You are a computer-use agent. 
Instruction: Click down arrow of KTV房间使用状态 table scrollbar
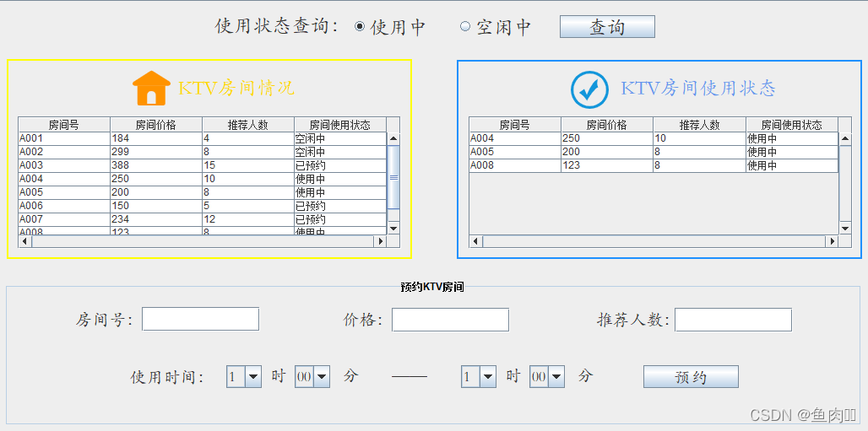[x=845, y=228]
